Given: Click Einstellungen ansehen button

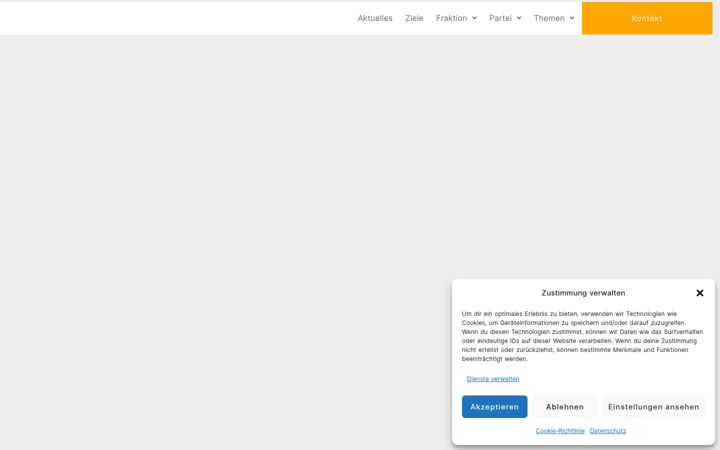Looking at the screenshot, I should point(653,407).
